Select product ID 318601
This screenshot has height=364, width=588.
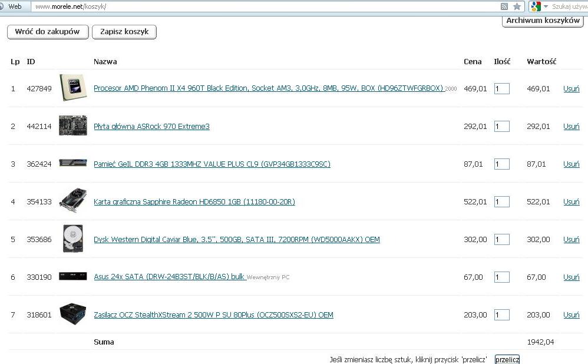click(x=39, y=315)
